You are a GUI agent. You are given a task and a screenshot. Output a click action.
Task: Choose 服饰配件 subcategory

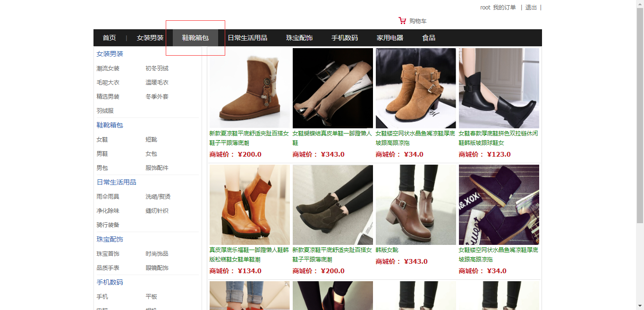157,168
